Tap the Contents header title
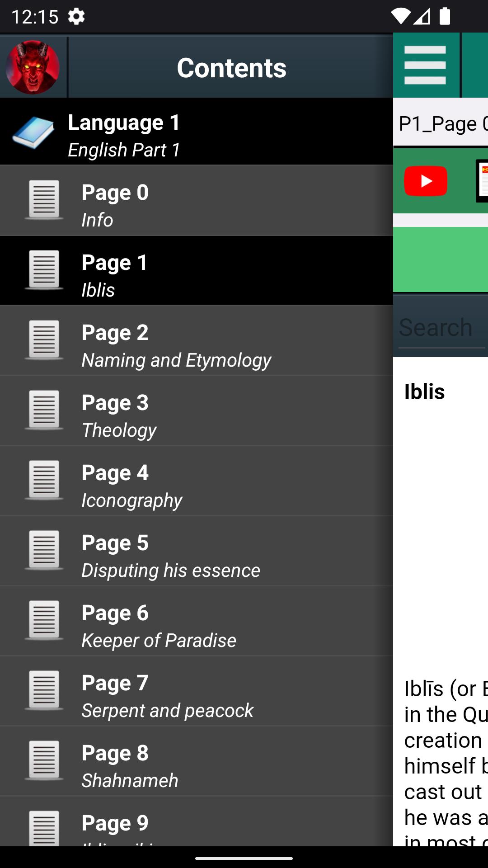Image resolution: width=488 pixels, height=868 pixels. click(x=231, y=68)
